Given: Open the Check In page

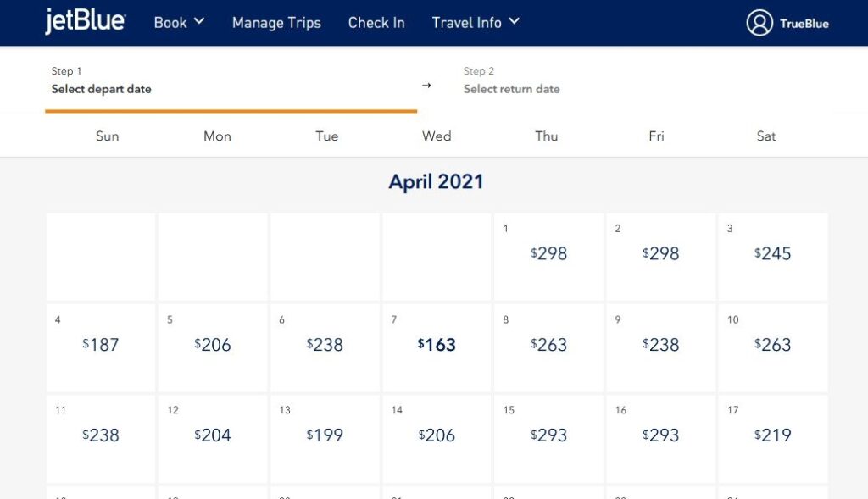Looking at the screenshot, I should point(376,23).
